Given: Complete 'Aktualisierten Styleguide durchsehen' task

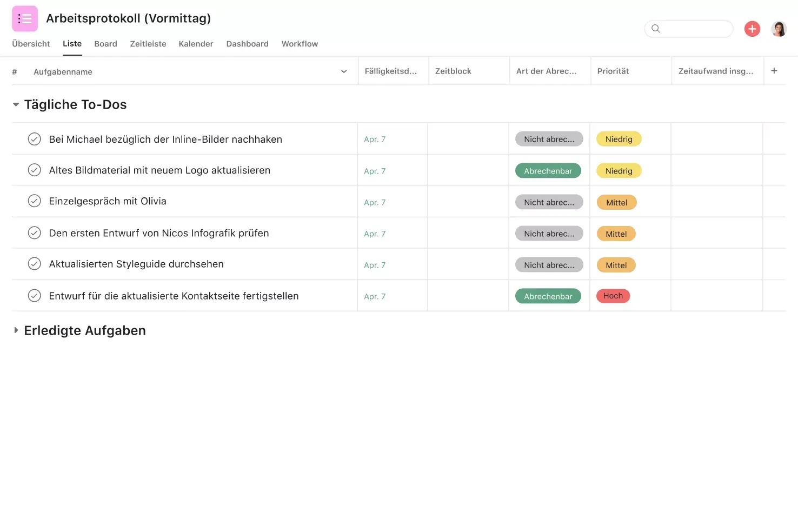Looking at the screenshot, I should pyautogui.click(x=34, y=264).
